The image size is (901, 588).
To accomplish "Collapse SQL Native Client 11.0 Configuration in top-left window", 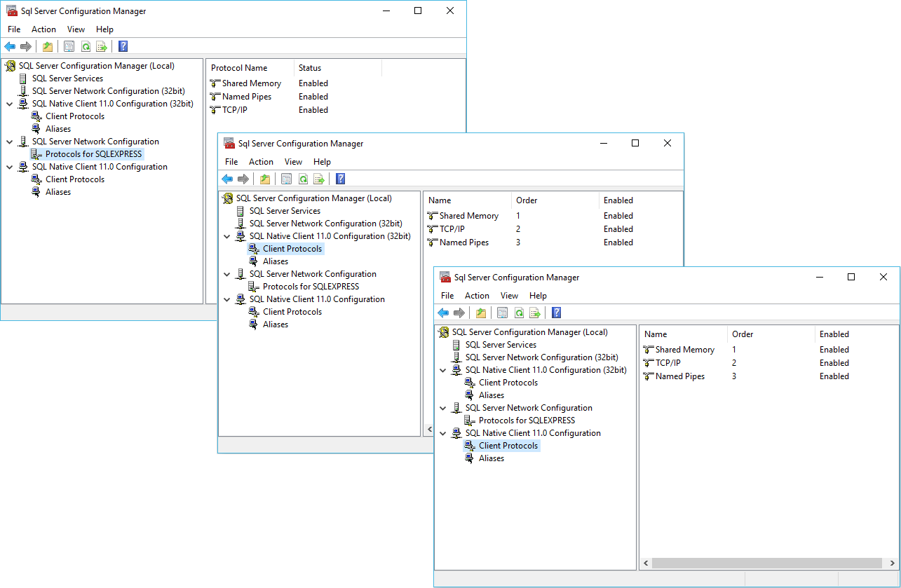I will click(x=10, y=167).
